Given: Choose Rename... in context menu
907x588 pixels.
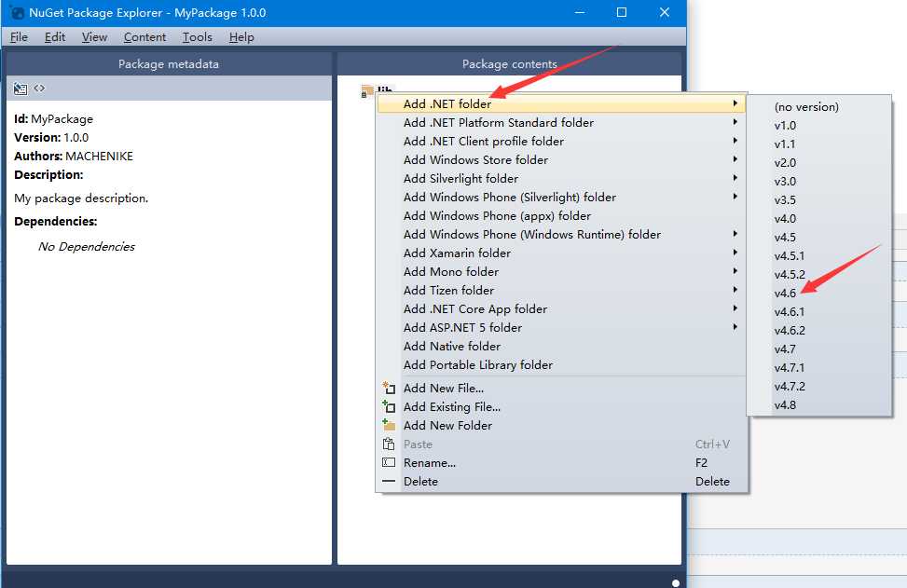Looking at the screenshot, I should (x=561, y=462).
